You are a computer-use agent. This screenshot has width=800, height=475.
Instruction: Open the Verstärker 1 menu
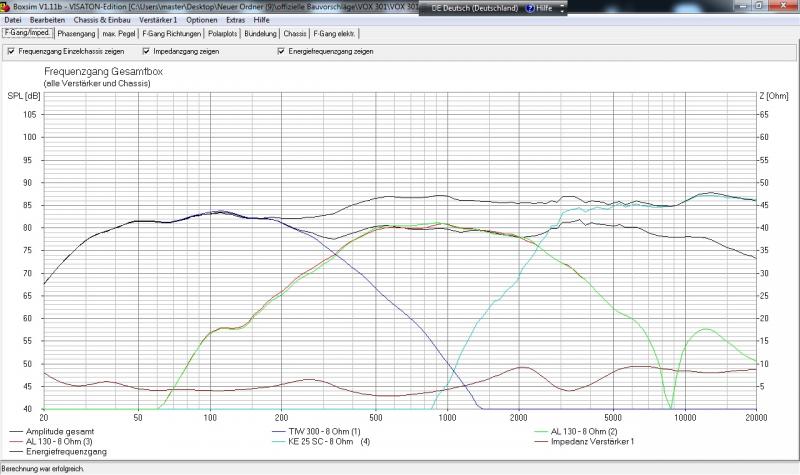click(x=157, y=20)
